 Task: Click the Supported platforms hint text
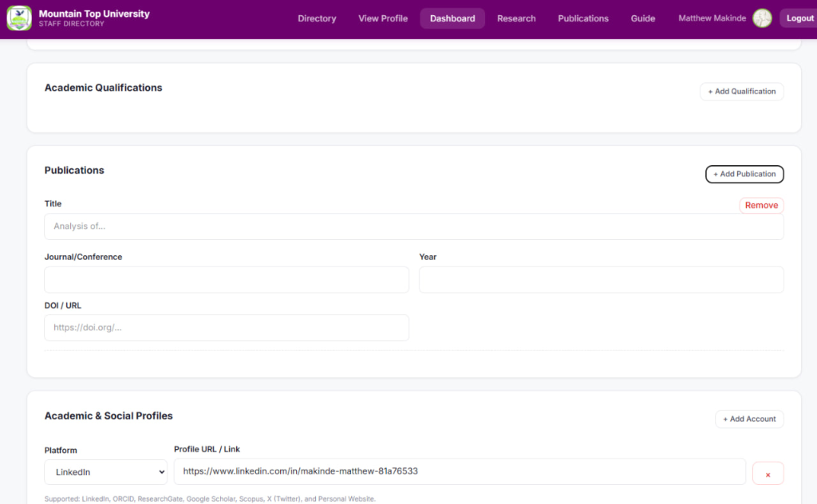(210, 498)
